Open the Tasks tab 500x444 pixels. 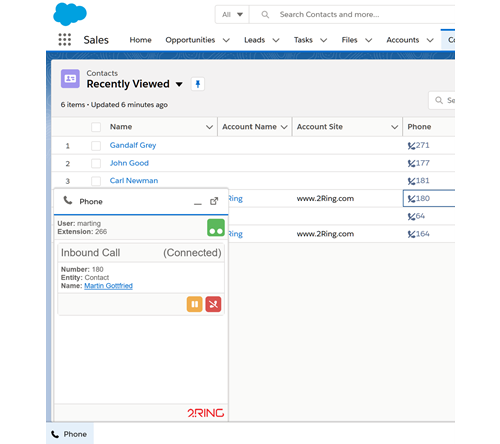(x=303, y=40)
